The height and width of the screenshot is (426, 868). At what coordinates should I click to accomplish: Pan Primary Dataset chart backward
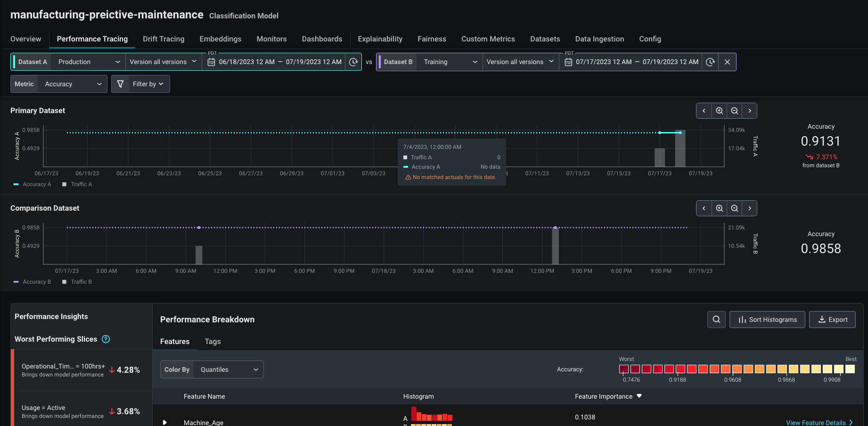tap(704, 111)
